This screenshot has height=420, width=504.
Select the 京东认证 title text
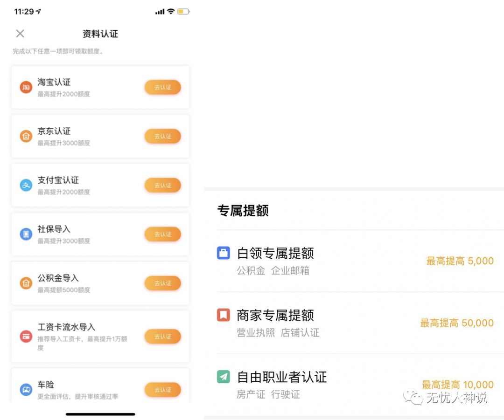(54, 131)
